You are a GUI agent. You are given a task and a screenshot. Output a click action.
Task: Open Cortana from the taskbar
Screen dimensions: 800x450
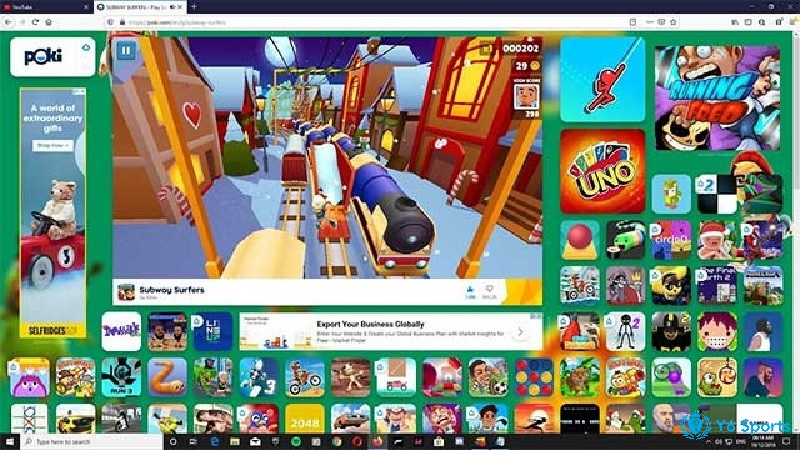click(x=173, y=442)
